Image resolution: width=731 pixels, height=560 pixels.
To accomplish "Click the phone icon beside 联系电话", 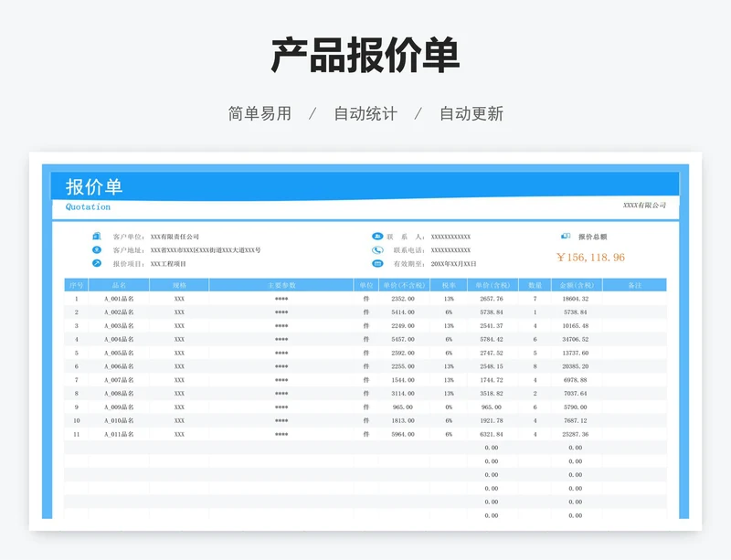I will [x=377, y=250].
